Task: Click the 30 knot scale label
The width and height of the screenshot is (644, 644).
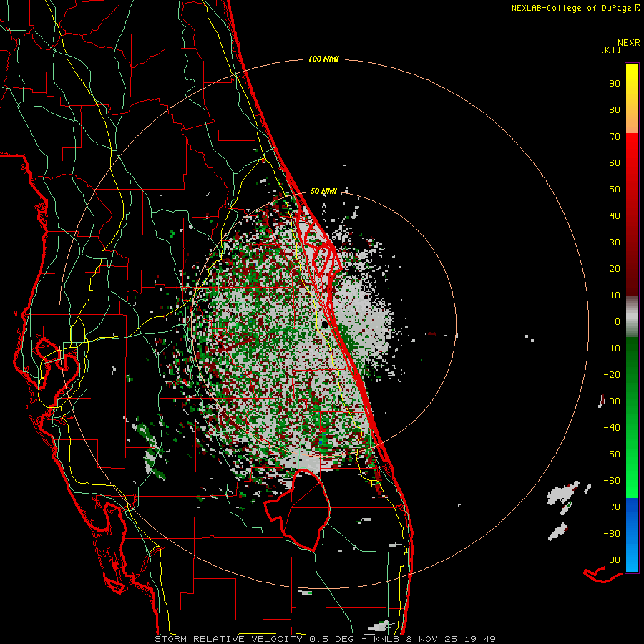Action: click(x=615, y=243)
